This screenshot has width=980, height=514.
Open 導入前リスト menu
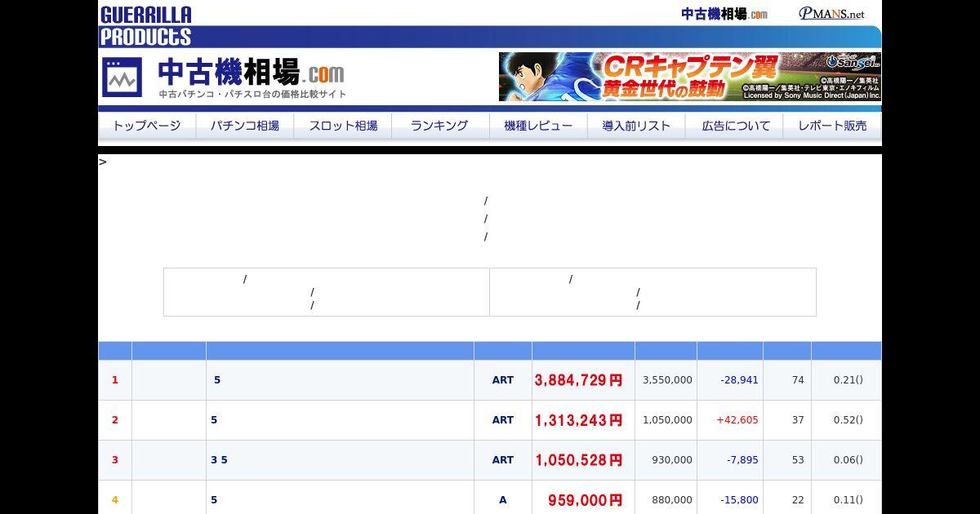pyautogui.click(x=636, y=126)
